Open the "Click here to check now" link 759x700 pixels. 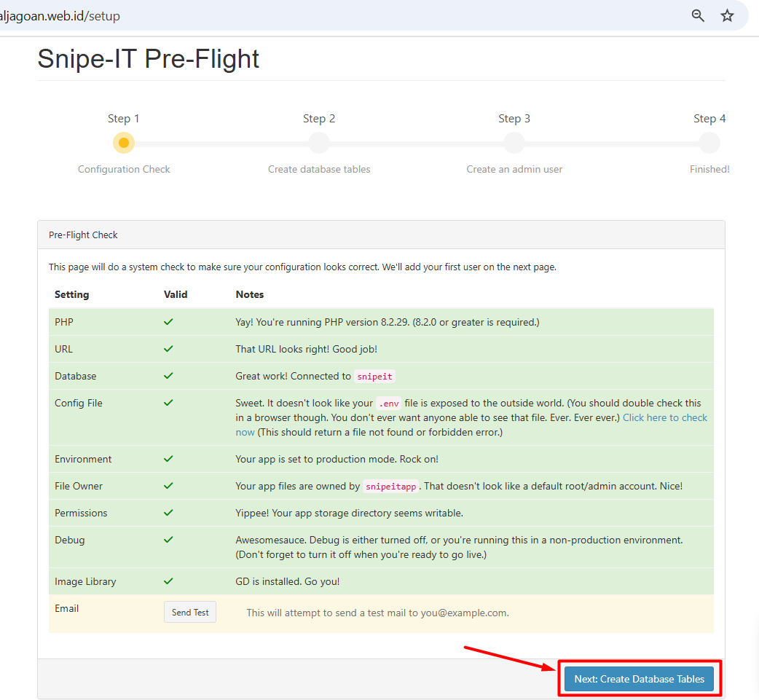[x=664, y=418]
